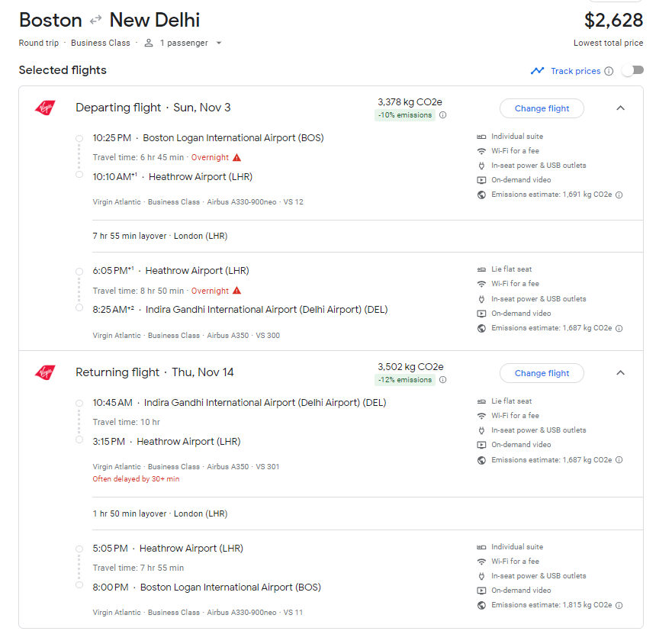Enable the Track prices toggle switch
The width and height of the screenshot is (672, 631).
pyautogui.click(x=632, y=70)
